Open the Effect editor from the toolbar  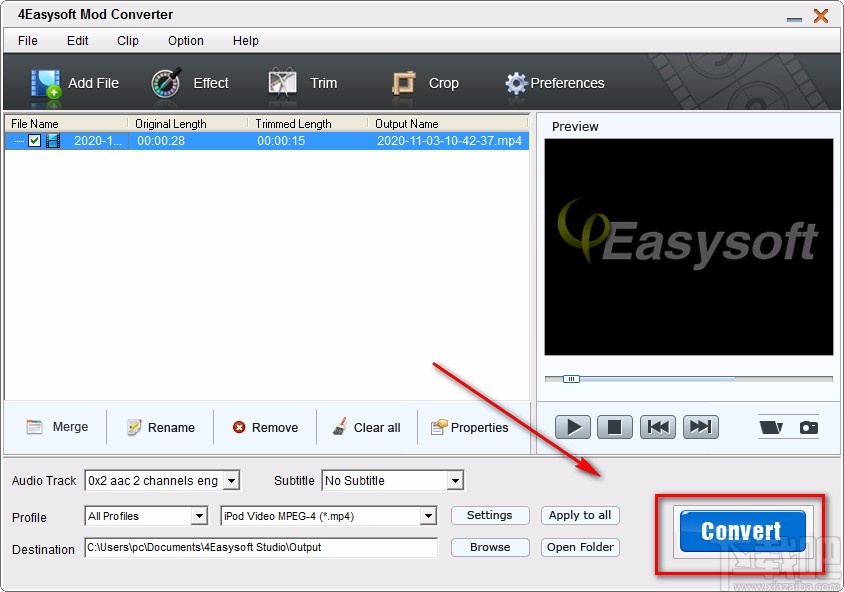[x=165, y=84]
